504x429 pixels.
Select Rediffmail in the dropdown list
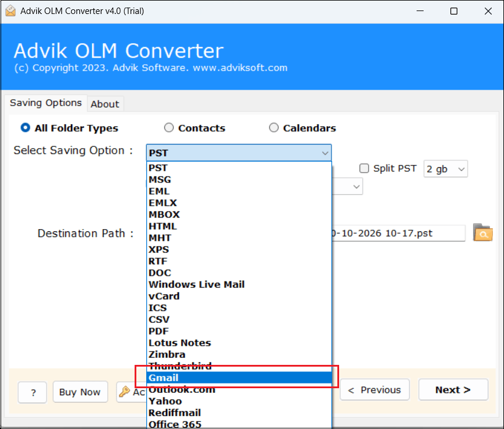click(x=239, y=413)
